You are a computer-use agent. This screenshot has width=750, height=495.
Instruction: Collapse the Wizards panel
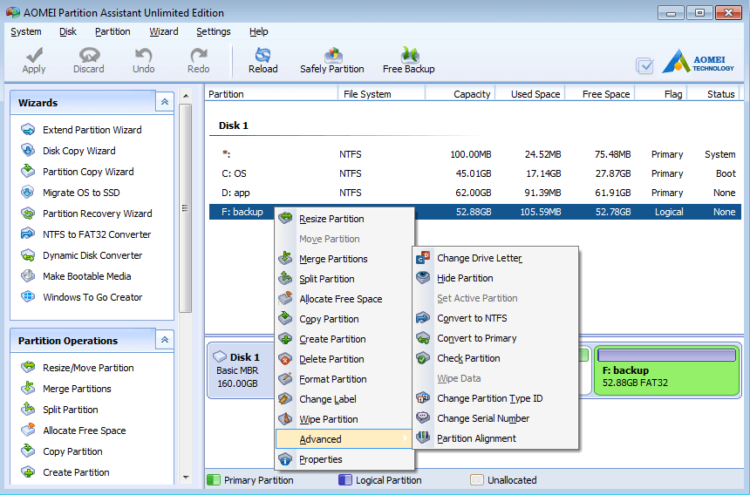164,102
